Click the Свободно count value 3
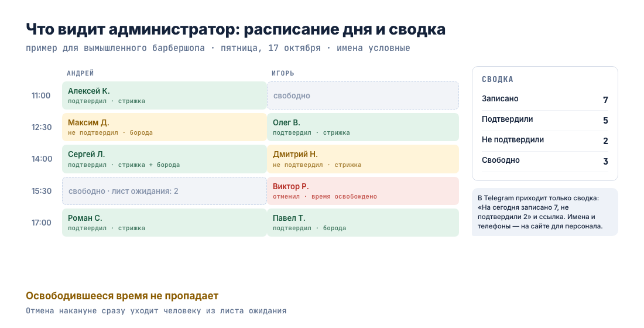This screenshot has height=328, width=644. [x=605, y=162]
